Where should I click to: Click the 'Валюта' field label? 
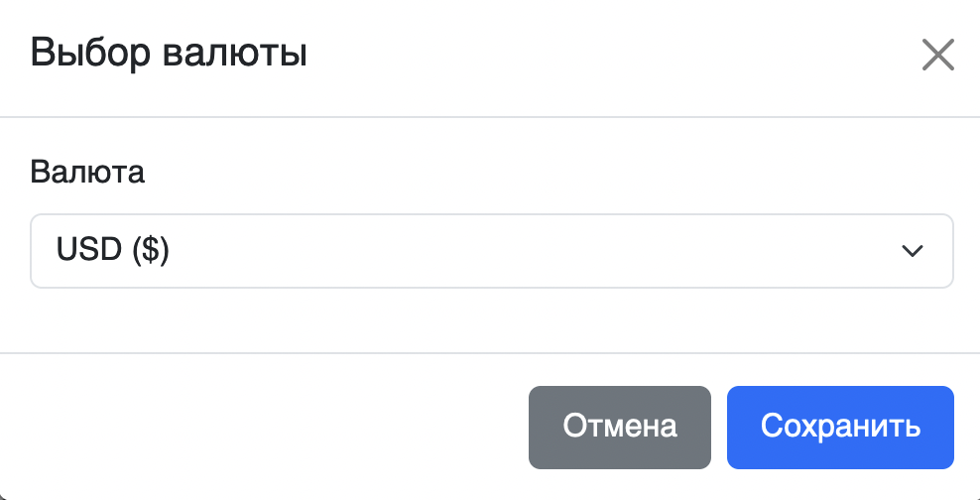[x=87, y=172]
